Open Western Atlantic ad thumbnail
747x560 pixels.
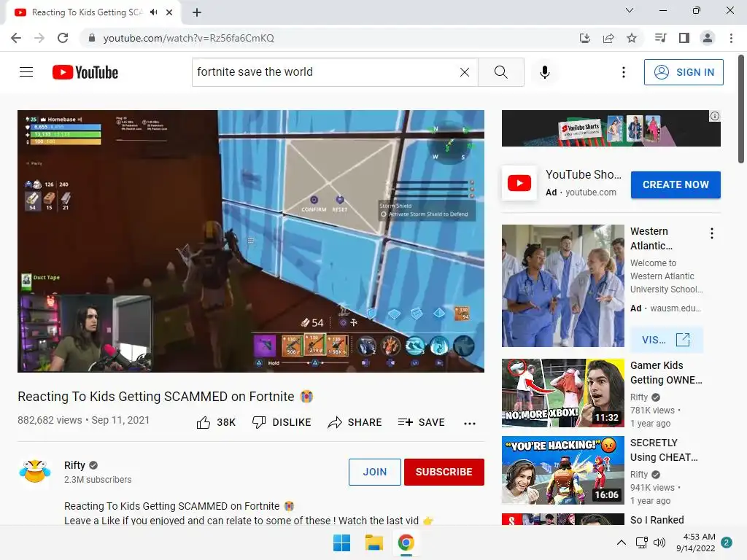[562, 285]
